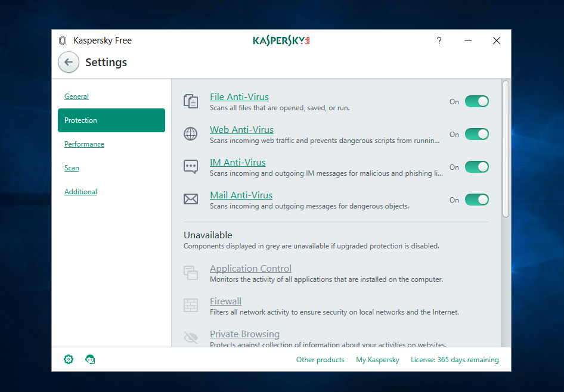Click the 'Kaspersky Free' window title
This screenshot has height=392, width=564.
[103, 41]
